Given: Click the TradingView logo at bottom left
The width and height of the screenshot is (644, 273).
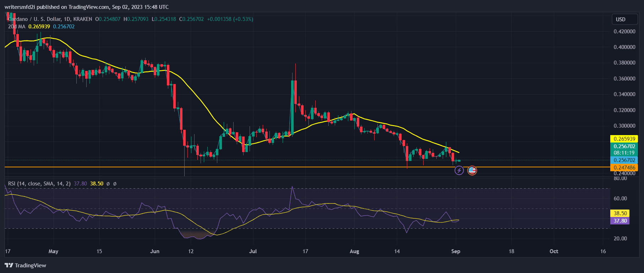Looking at the screenshot, I should 26,265.
